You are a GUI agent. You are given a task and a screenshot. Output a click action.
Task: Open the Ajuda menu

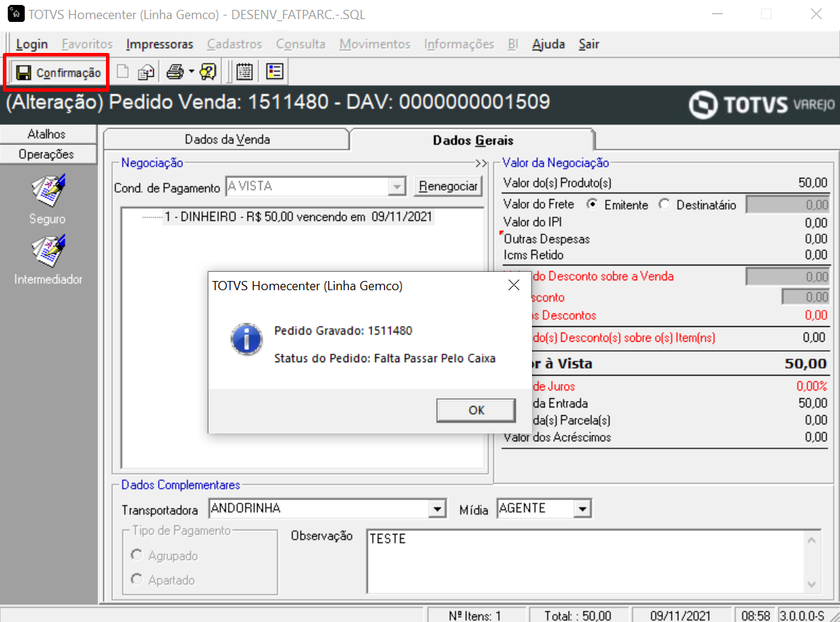tap(548, 44)
